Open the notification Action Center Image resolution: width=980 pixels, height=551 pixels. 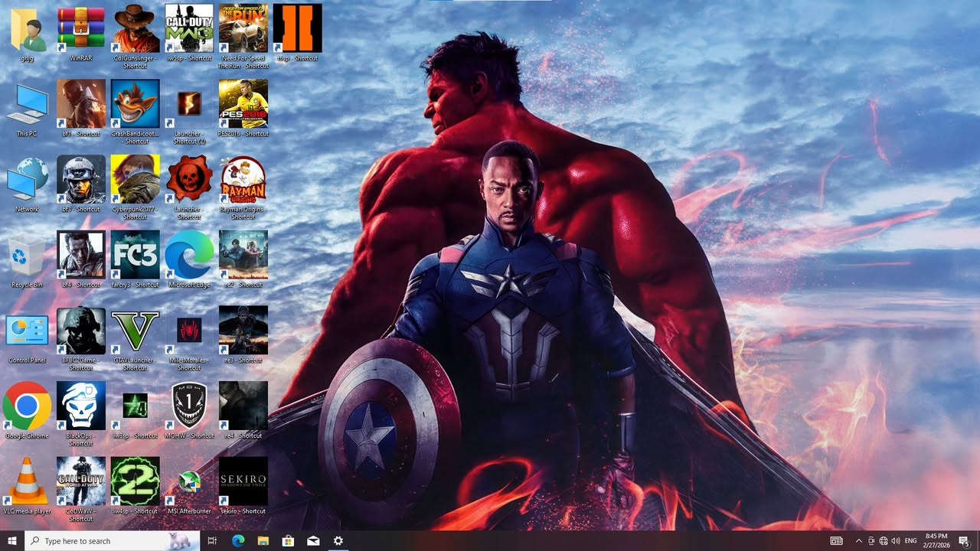[x=964, y=541]
